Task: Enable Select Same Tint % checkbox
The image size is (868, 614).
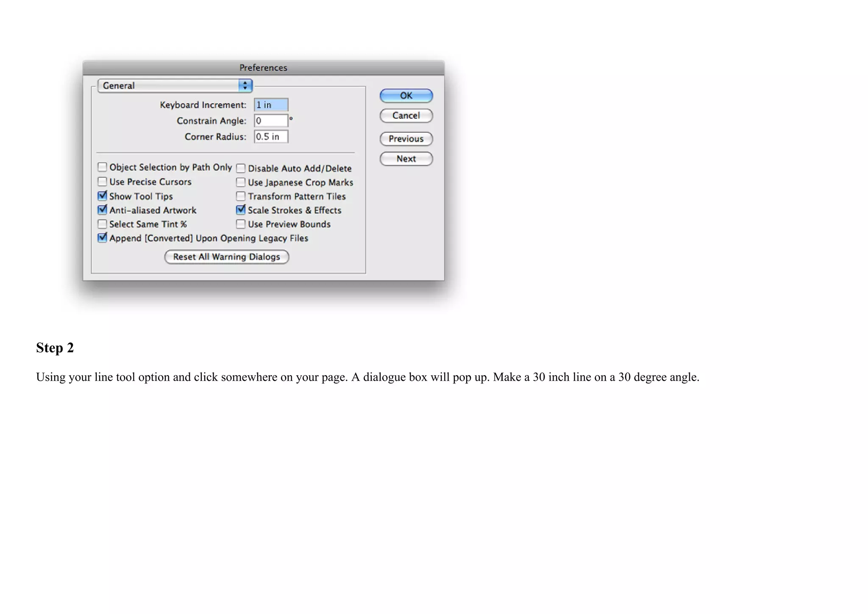Action: tap(102, 224)
